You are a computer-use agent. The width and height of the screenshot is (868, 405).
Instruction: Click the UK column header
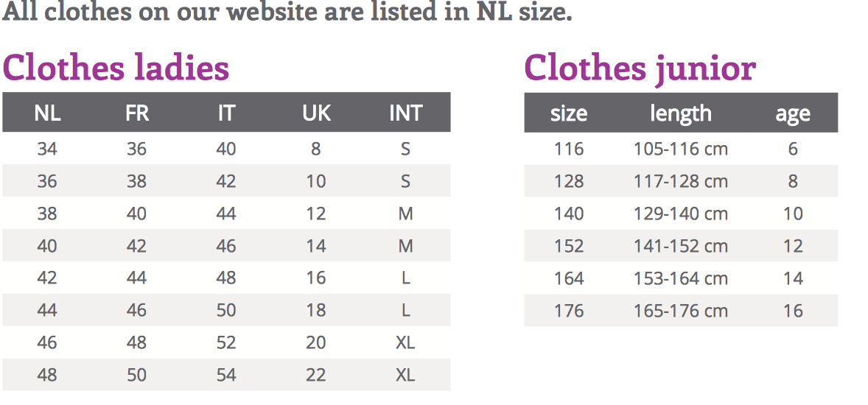point(316,113)
